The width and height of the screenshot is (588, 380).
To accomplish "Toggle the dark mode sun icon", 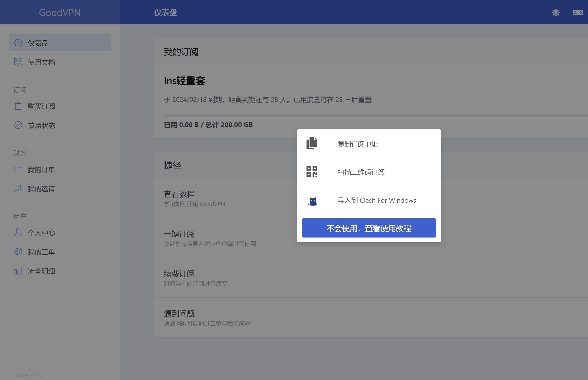I will point(556,12).
